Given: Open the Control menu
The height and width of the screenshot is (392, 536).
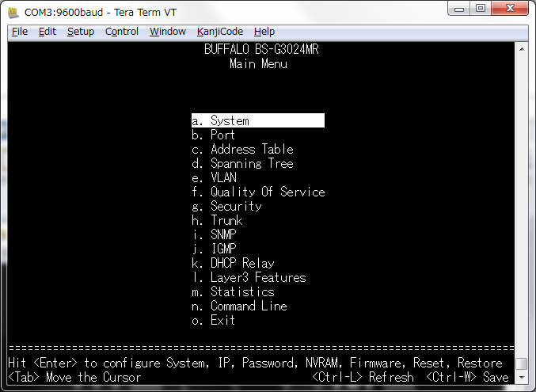Looking at the screenshot, I should (122, 32).
